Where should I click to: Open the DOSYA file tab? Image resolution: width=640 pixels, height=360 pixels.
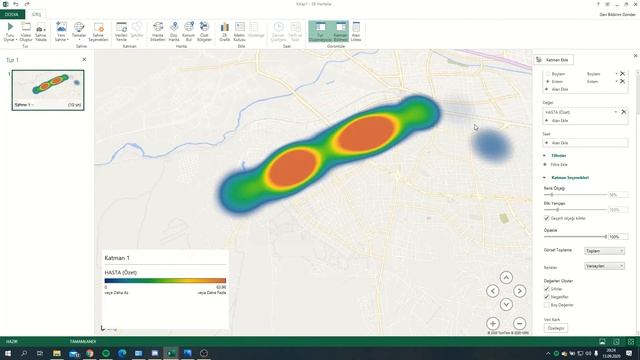click(12, 14)
